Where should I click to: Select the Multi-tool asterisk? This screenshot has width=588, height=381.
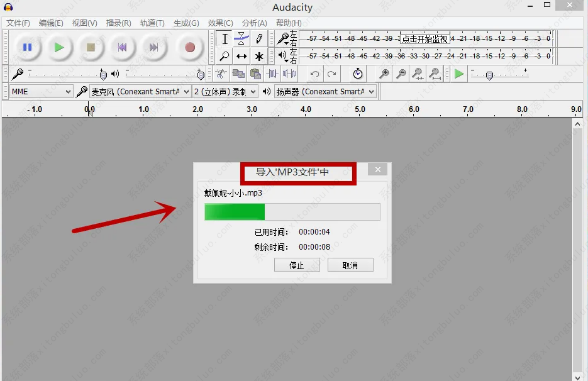[x=258, y=56]
